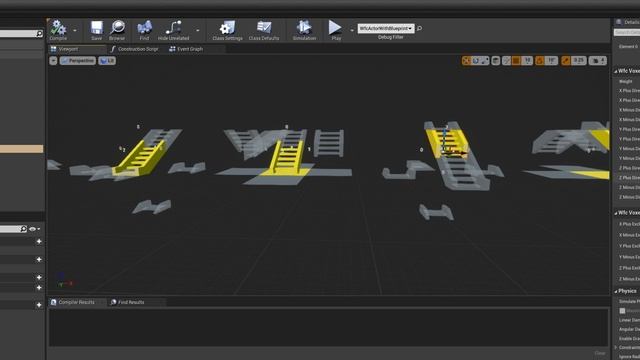Toggle surface snapping icon
Viewport: 640px width, 360px height.
pos(507,61)
